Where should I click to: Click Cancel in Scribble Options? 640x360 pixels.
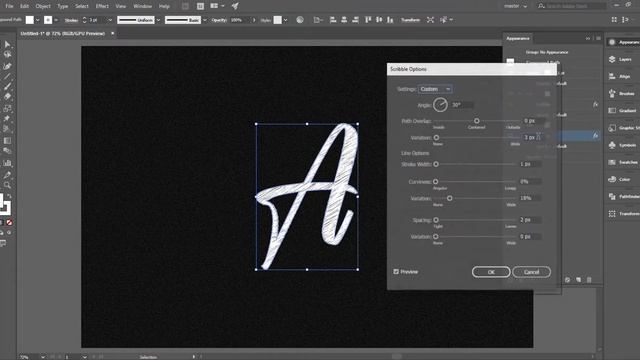tap(531, 272)
